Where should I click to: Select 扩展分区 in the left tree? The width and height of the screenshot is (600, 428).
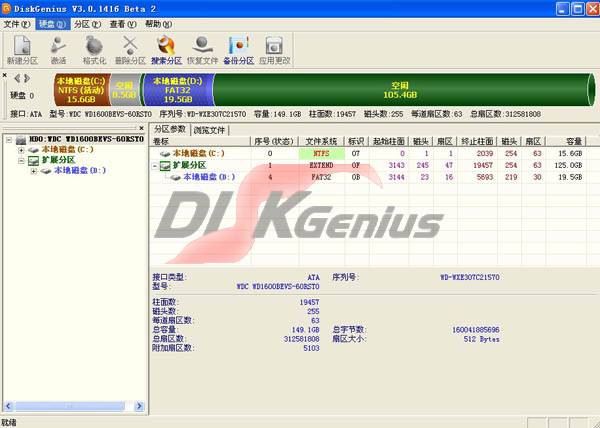(x=59, y=160)
